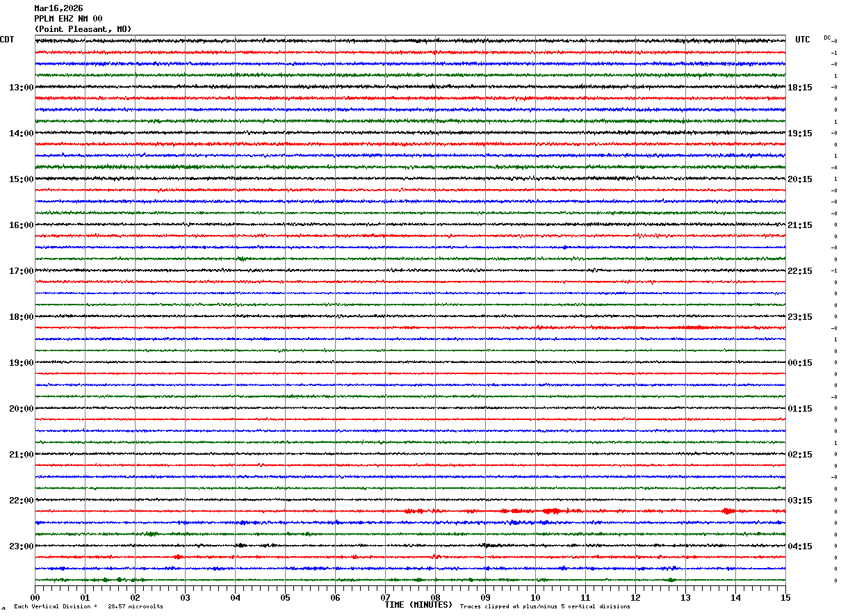This screenshot has width=841, height=616.
Task: Click the UTC timezone label
Action: pos(803,40)
